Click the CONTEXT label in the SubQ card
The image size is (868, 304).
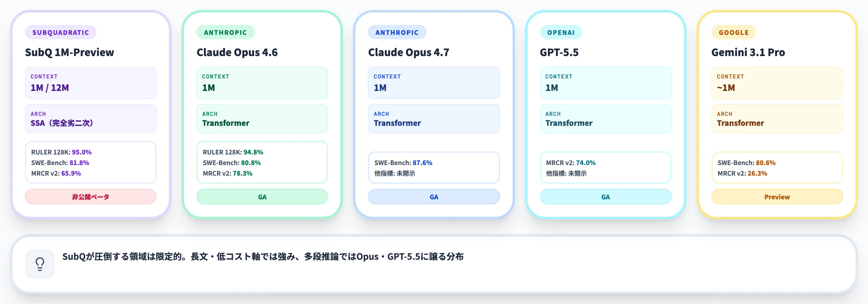pos(44,77)
